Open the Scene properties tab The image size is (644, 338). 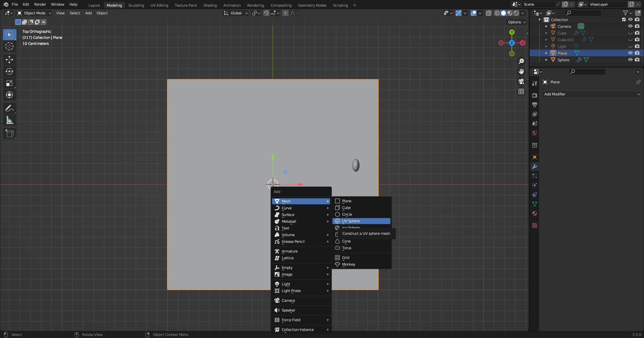point(535,124)
